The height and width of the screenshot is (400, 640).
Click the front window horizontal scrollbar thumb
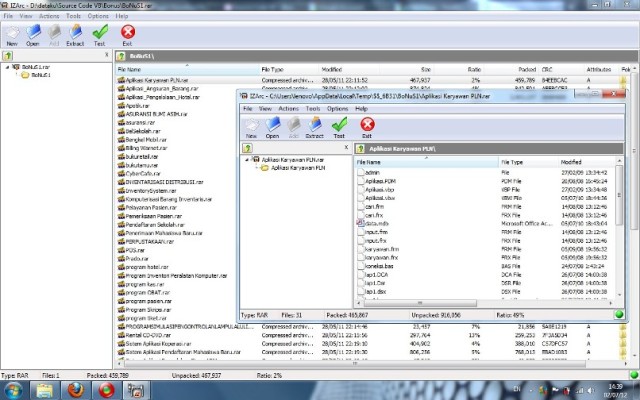click(420, 303)
